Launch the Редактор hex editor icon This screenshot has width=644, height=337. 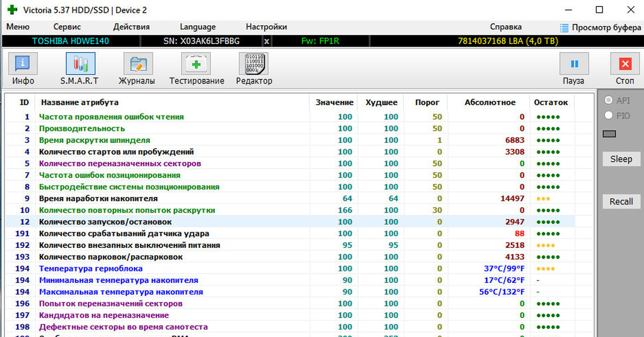(254, 64)
